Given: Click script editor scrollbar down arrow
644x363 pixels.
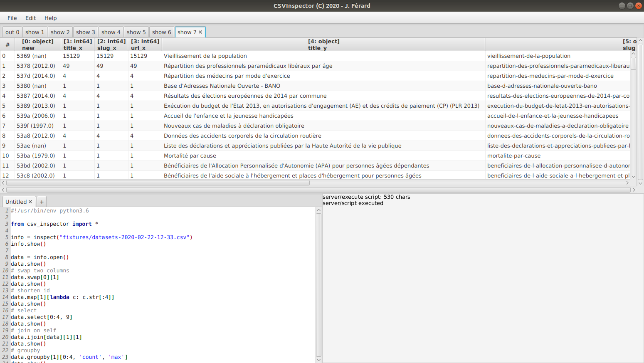Looking at the screenshot, I should coord(319,360).
